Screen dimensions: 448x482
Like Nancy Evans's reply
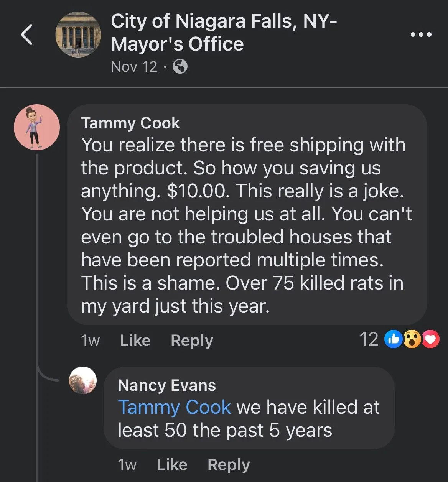tap(172, 464)
